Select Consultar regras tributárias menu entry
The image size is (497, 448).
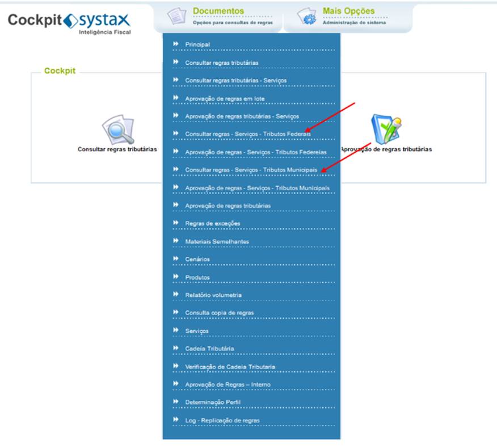coord(222,63)
